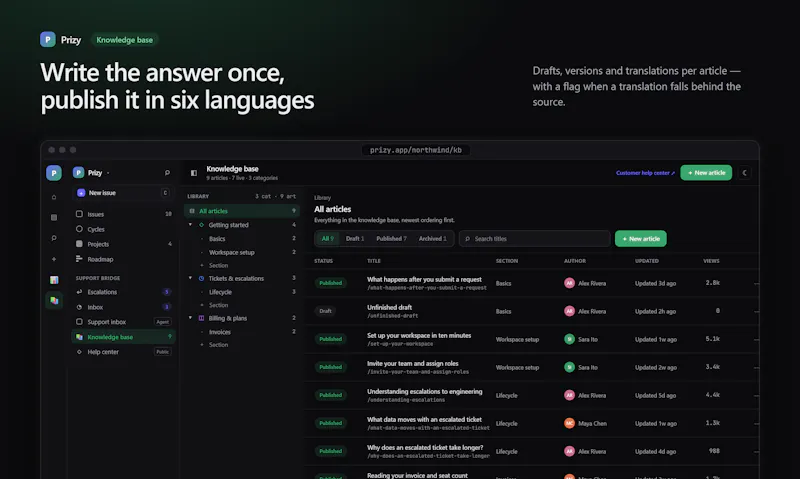The height and width of the screenshot is (479, 800).
Task: Click the New issue button
Action: click(x=123, y=193)
